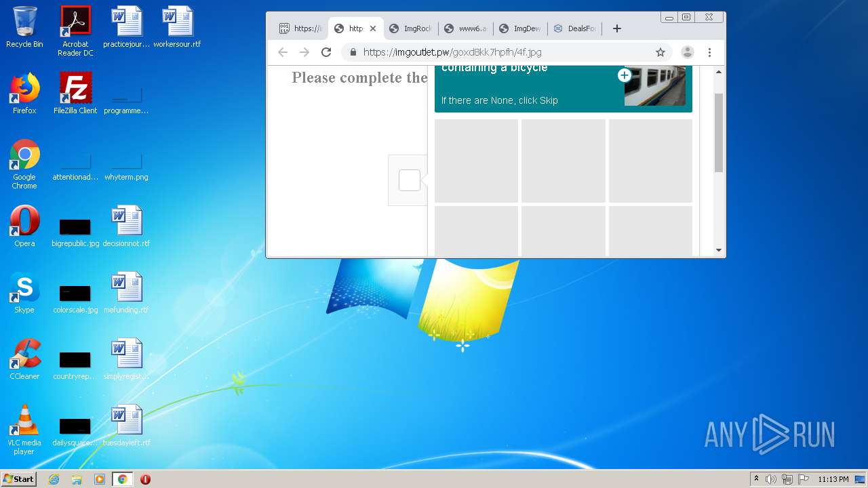The image size is (868, 488).
Task: View site security lock info
Action: (353, 52)
